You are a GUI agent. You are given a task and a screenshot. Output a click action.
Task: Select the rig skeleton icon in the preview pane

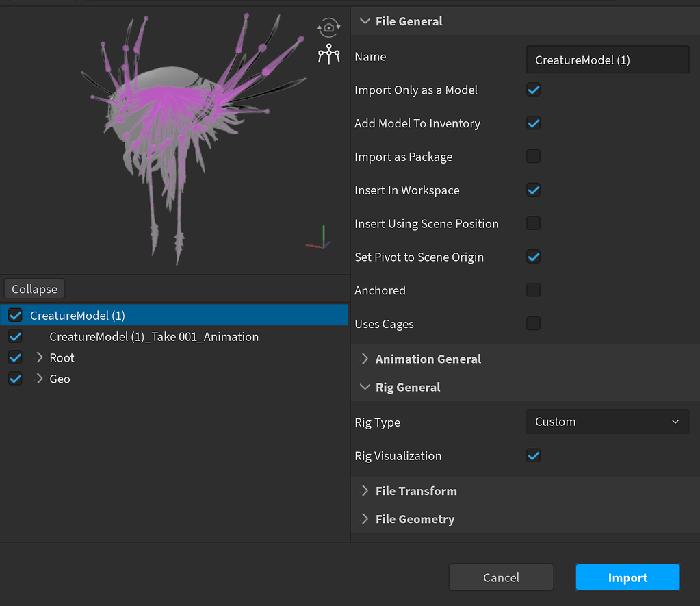pos(328,53)
